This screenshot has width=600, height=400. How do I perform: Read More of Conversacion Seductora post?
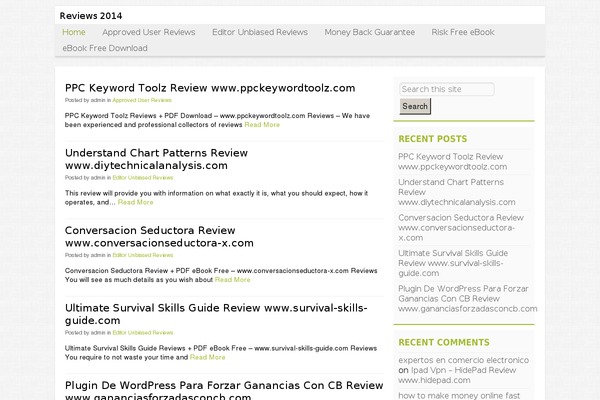233,280
